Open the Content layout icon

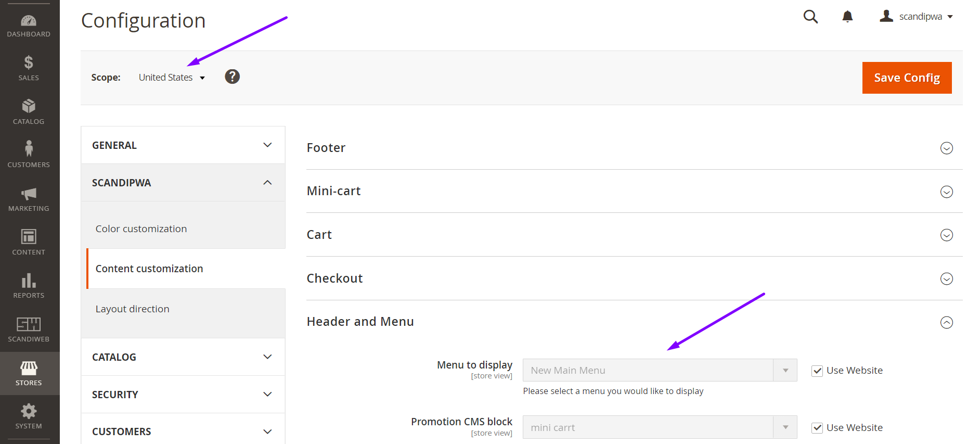[29, 237]
